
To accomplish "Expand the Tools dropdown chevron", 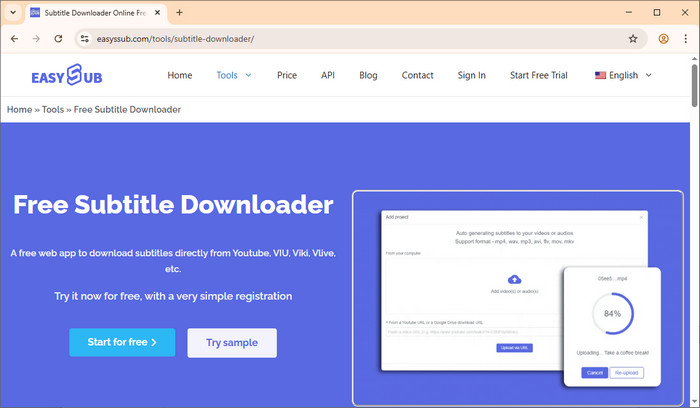I will 248,75.
